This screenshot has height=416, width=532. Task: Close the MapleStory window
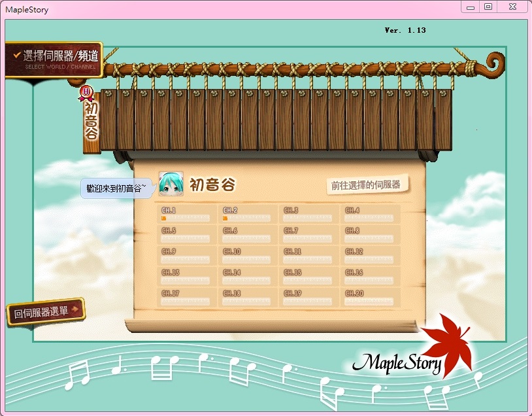(x=512, y=7)
